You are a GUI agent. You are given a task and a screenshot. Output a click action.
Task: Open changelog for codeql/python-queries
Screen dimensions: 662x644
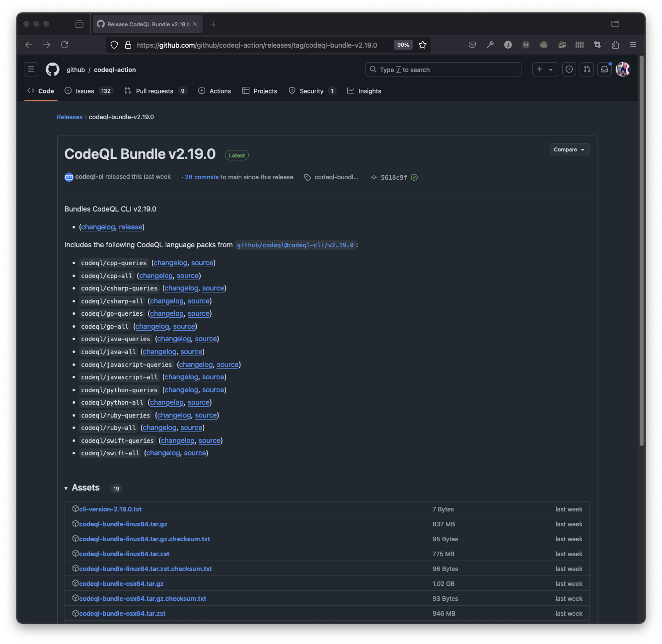(x=181, y=390)
